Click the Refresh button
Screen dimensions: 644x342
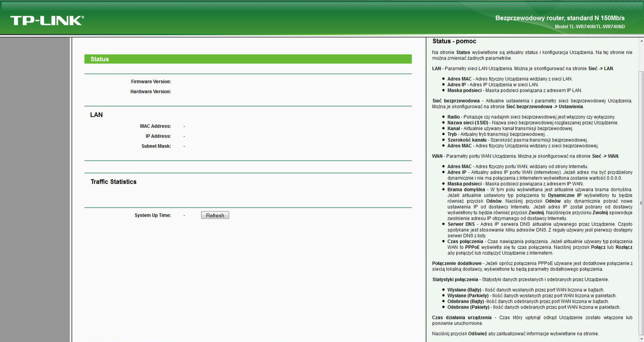pos(215,215)
